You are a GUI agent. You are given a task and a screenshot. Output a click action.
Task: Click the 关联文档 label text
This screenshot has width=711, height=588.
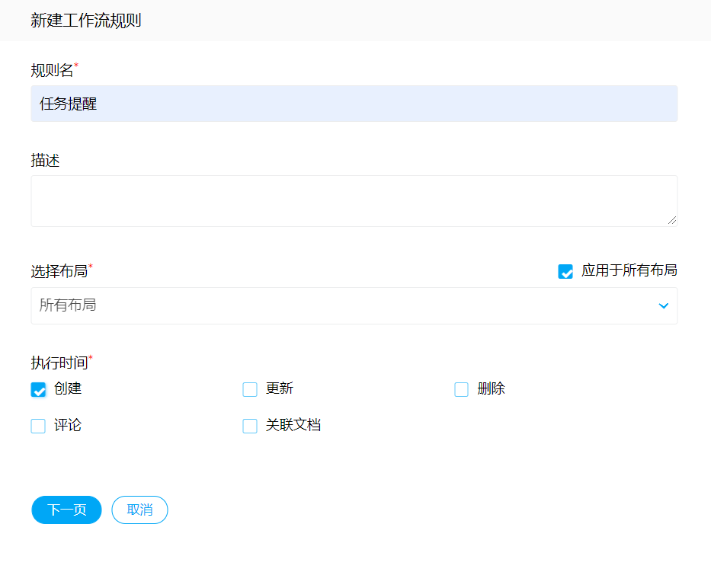tap(293, 426)
